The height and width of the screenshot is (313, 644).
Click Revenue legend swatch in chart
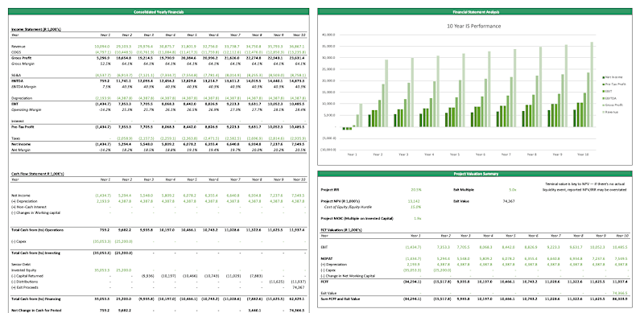point(603,112)
